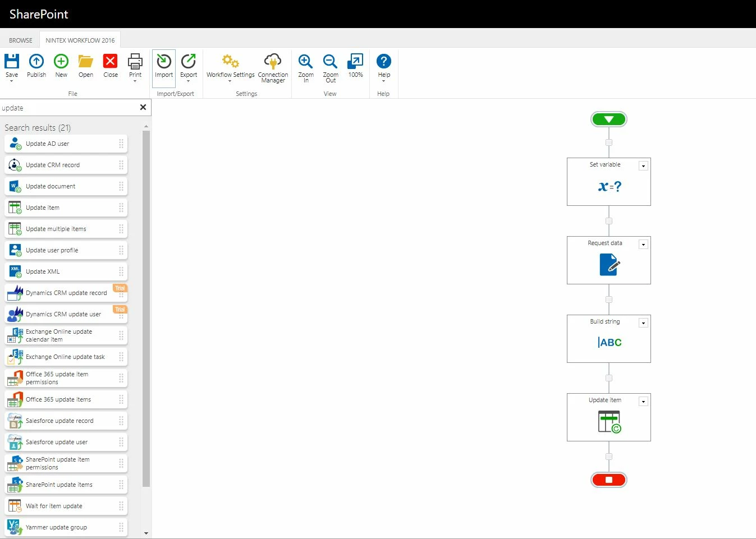This screenshot has height=539, width=756.
Task: Choose SharePoint update item permissions action
Action: pyautogui.click(x=66, y=463)
